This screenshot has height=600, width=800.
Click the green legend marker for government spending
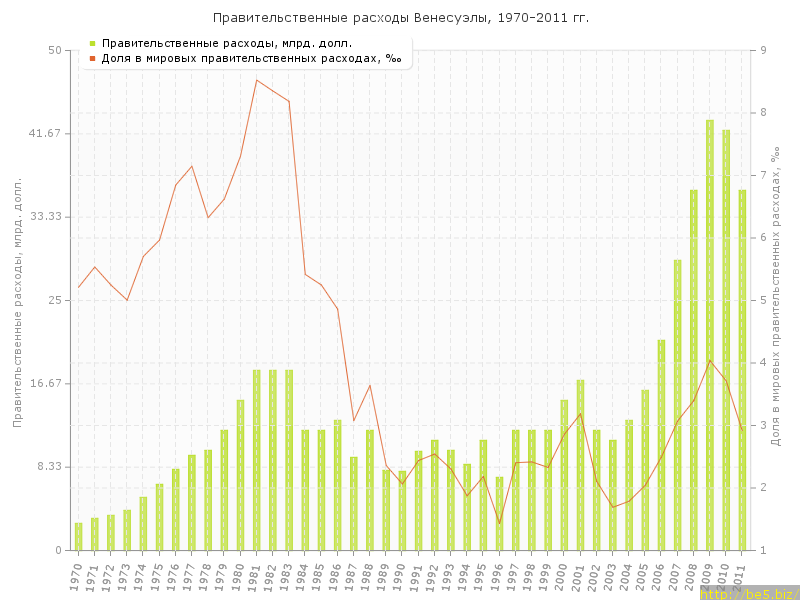point(92,43)
